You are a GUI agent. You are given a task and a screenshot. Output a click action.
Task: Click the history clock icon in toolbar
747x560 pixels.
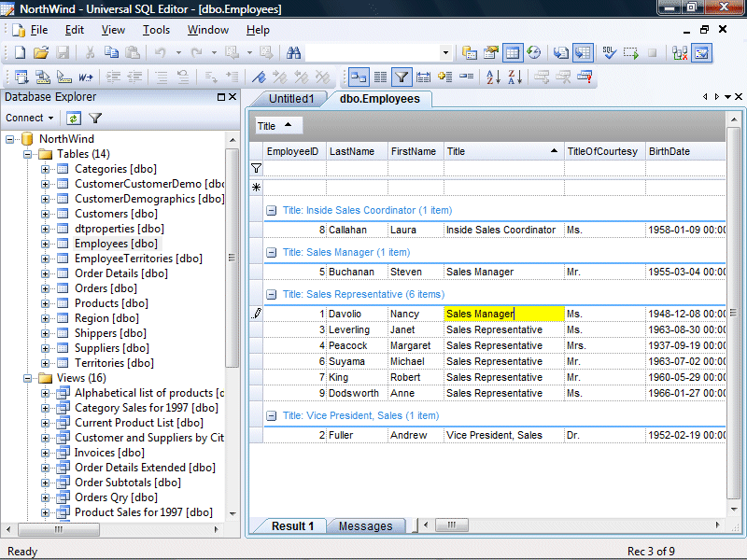click(534, 53)
